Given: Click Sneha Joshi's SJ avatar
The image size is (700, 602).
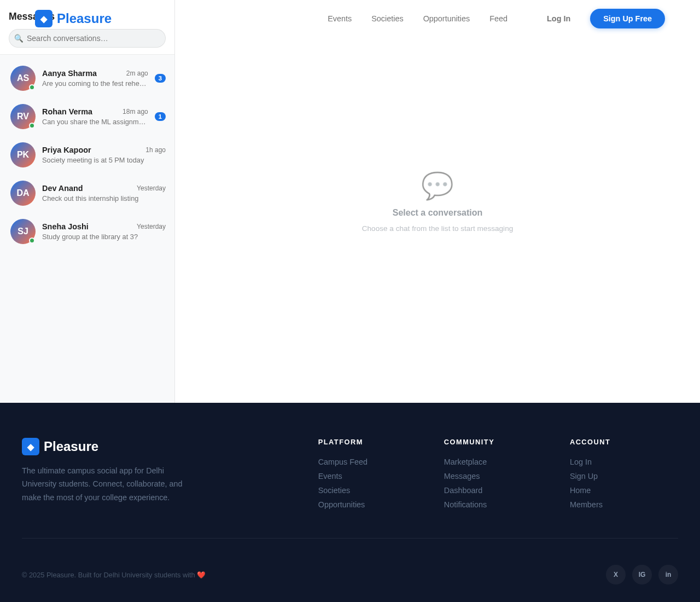Looking at the screenshot, I should tap(23, 231).
